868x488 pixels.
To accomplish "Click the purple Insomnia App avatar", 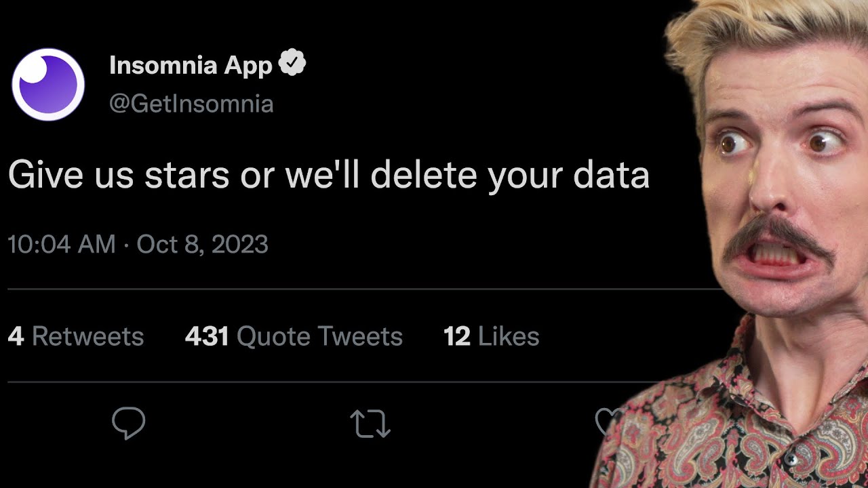I will tap(48, 84).
